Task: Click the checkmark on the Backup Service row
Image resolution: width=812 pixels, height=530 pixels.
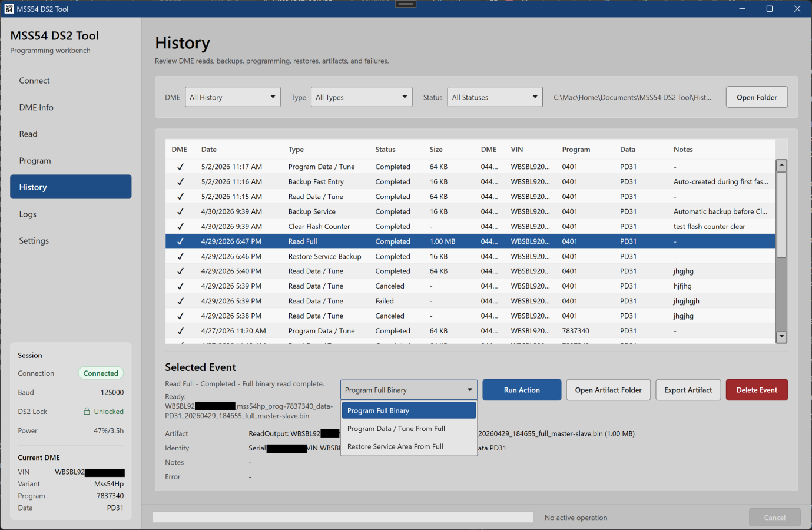Action: (x=180, y=212)
